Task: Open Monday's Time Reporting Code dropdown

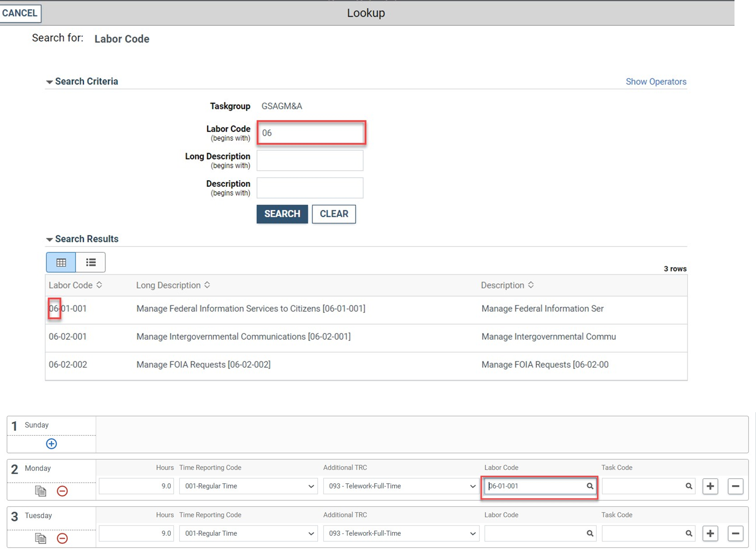Action: click(x=312, y=486)
